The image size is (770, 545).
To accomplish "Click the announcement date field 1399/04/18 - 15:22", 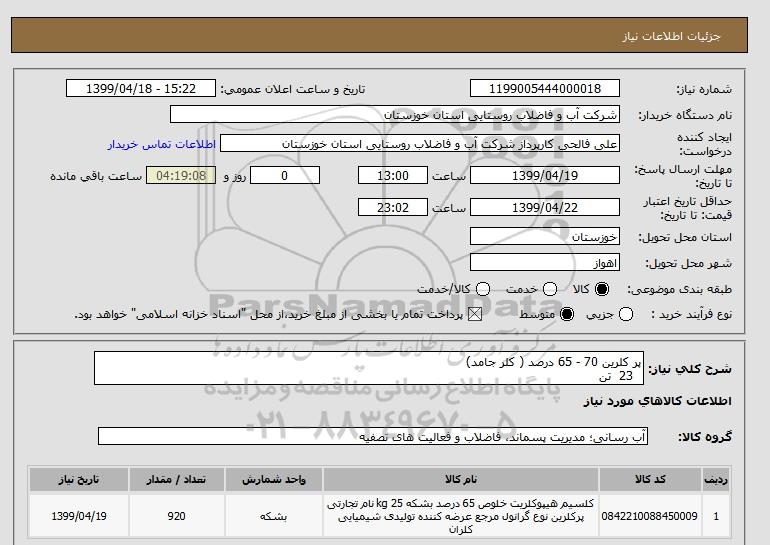I will (x=141, y=88).
